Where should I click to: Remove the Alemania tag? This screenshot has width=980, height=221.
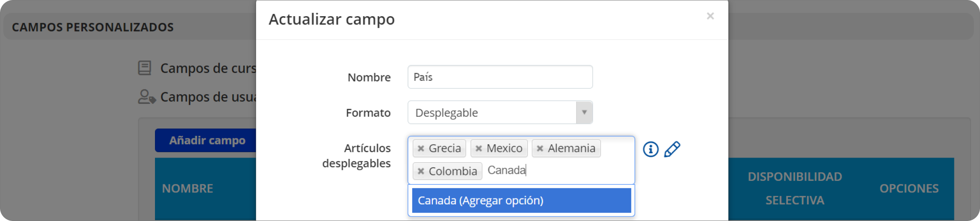540,149
